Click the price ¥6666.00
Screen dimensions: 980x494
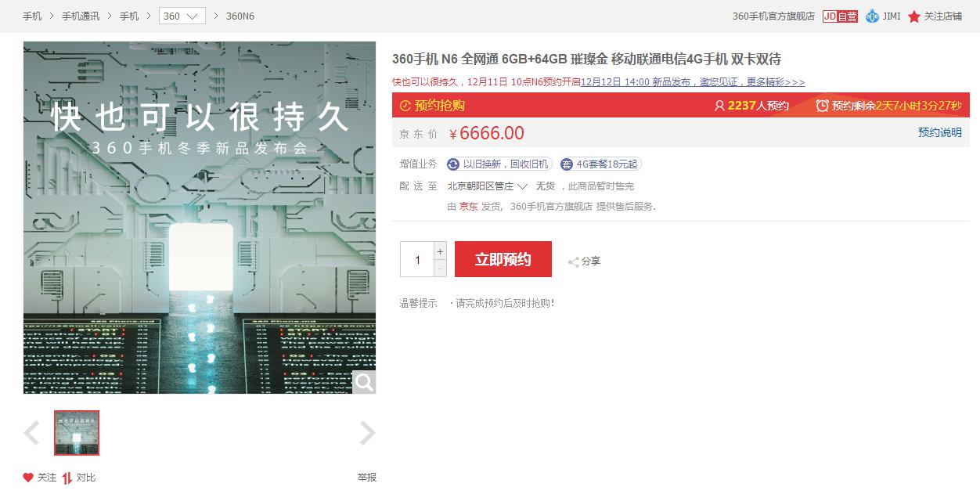[487, 133]
